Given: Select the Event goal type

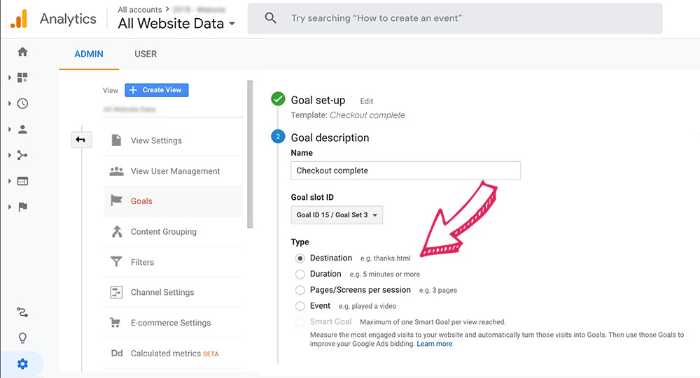Looking at the screenshot, I should click(x=300, y=306).
